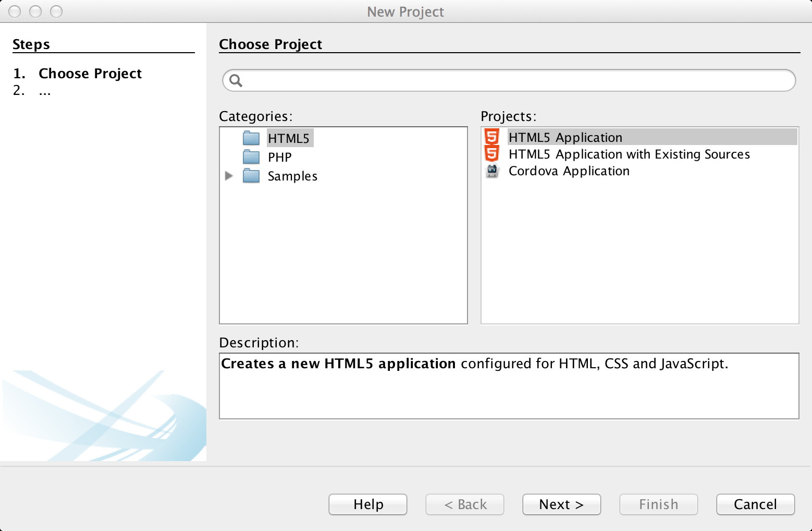This screenshot has height=531, width=812.
Task: Focus the project search filter field
Action: click(x=509, y=80)
